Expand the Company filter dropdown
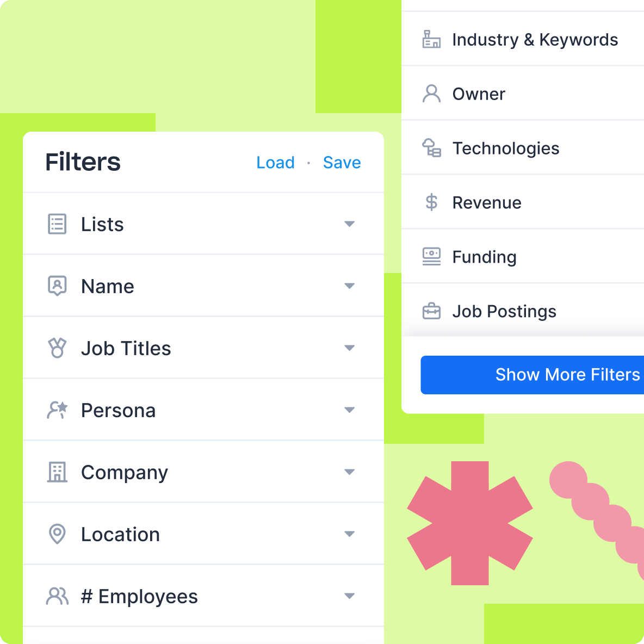The image size is (644, 644). pos(350,472)
